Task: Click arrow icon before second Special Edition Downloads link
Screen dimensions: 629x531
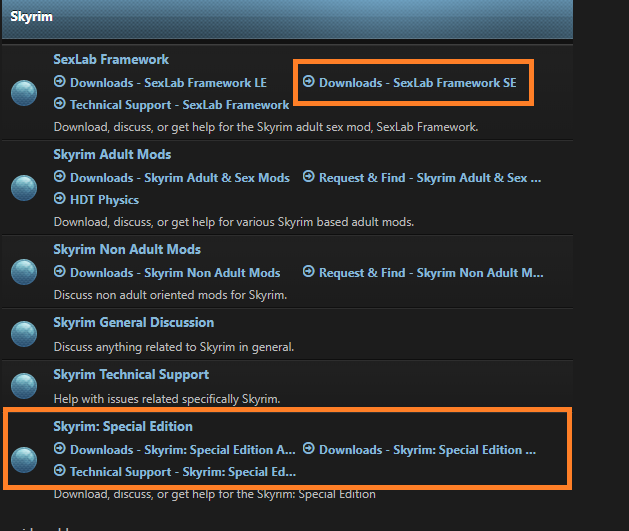Action: click(x=308, y=448)
